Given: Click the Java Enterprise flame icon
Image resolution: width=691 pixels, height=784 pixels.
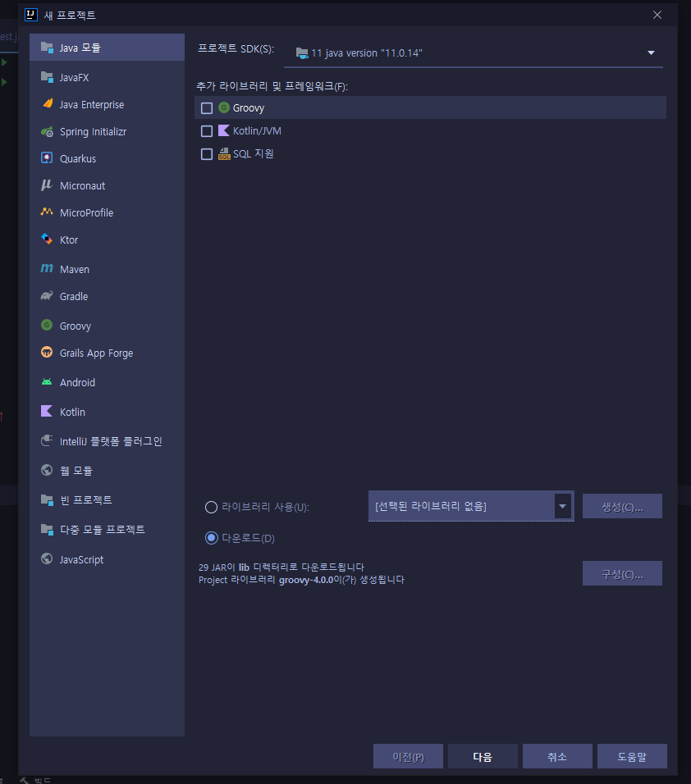Looking at the screenshot, I should 47,104.
